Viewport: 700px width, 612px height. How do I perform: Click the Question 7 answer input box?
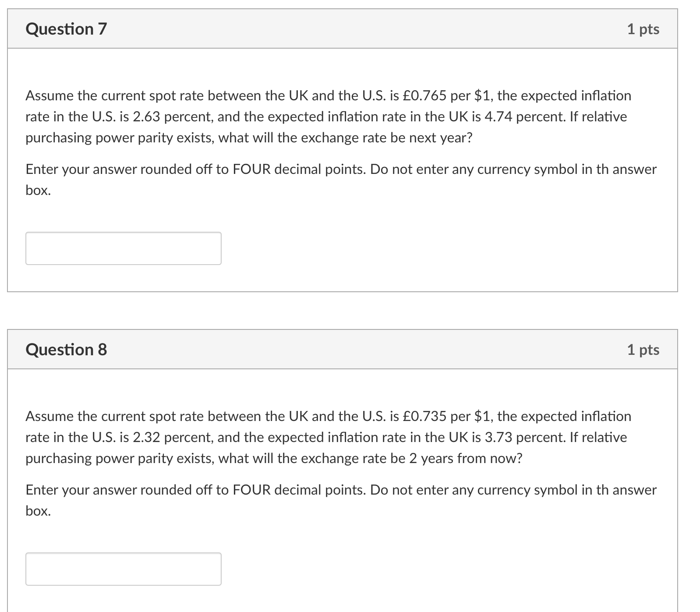[x=124, y=248]
